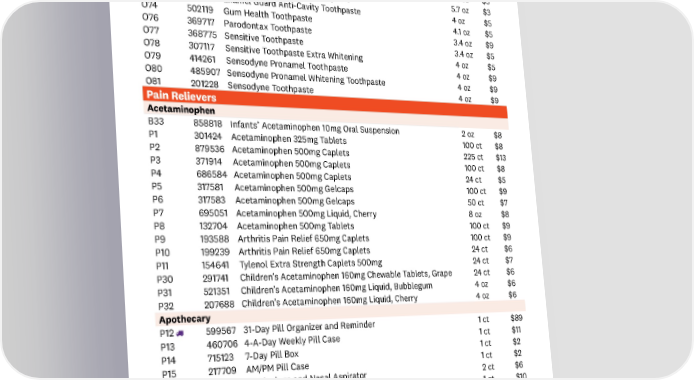Select Children's Acetaminophen Chewable Tablets, Grape
The image size is (694, 380).
coord(346,276)
